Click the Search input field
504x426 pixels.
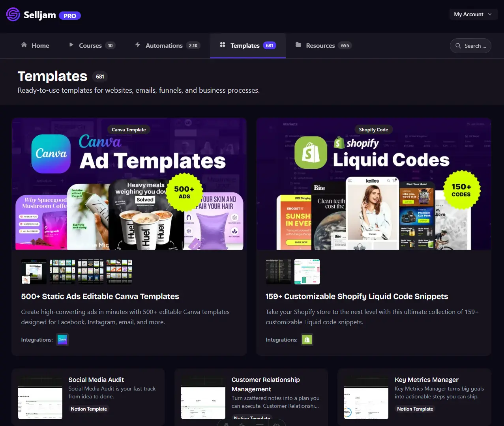[470, 46]
